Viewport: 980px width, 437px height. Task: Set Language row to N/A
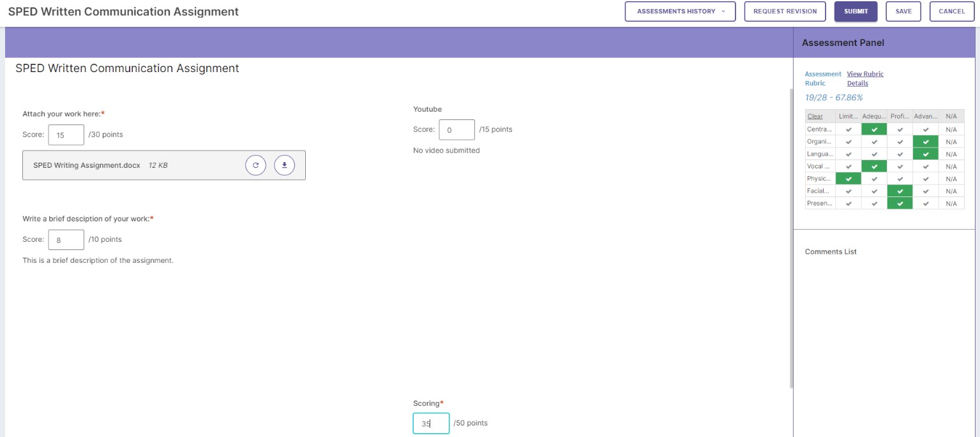951,154
